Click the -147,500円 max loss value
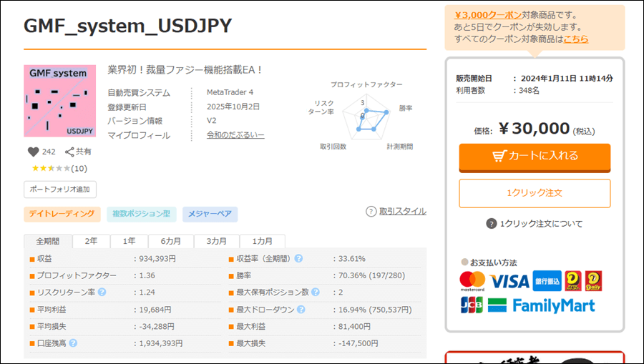Screen dimensions: 644x364 358,343
